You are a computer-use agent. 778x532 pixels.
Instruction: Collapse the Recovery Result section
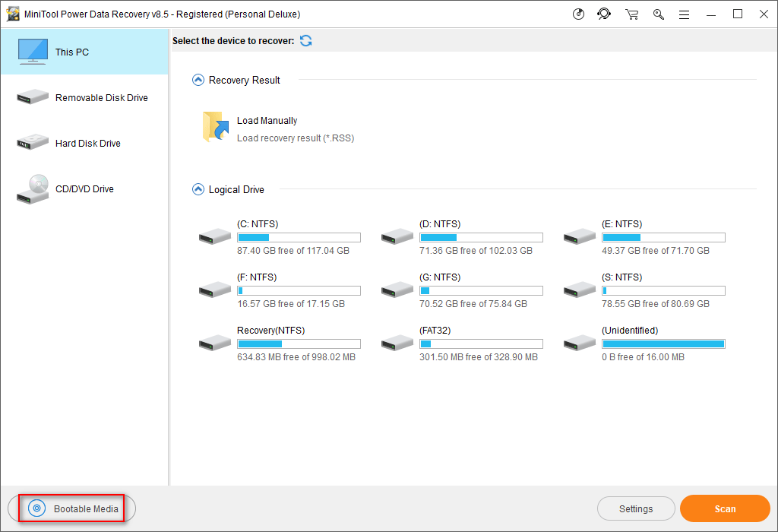pos(198,80)
